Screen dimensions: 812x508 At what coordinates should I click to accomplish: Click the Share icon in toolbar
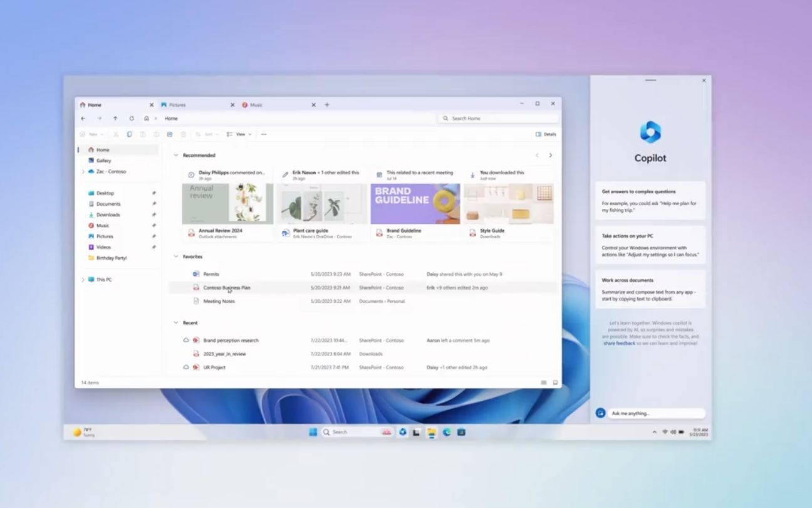tap(170, 134)
